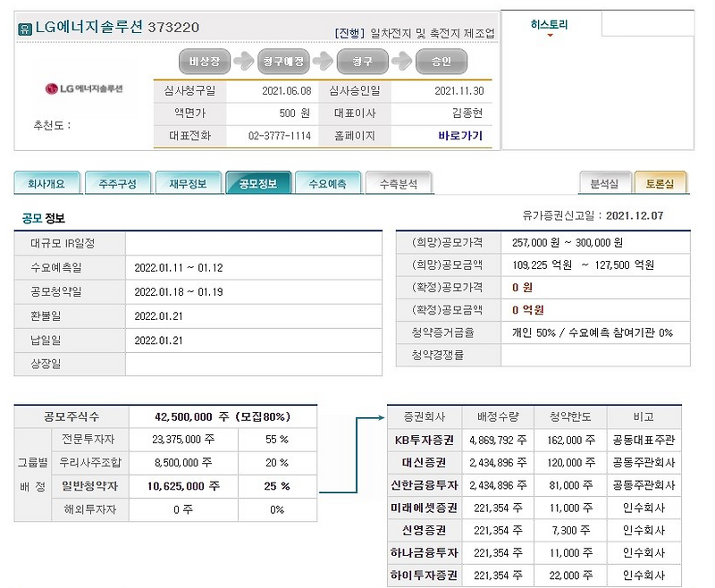This screenshot has height=588, width=715.
Task: Click the 하나금융투자 row name
Action: (424, 553)
